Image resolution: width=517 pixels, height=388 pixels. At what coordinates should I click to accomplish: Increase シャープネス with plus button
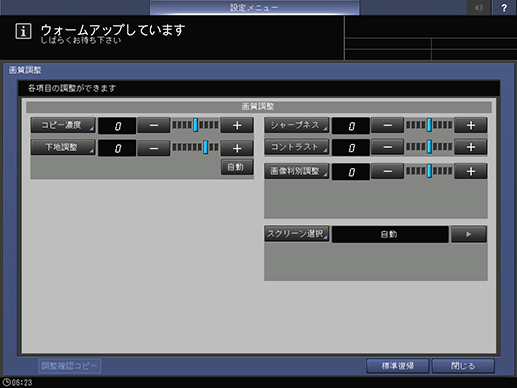coord(471,125)
